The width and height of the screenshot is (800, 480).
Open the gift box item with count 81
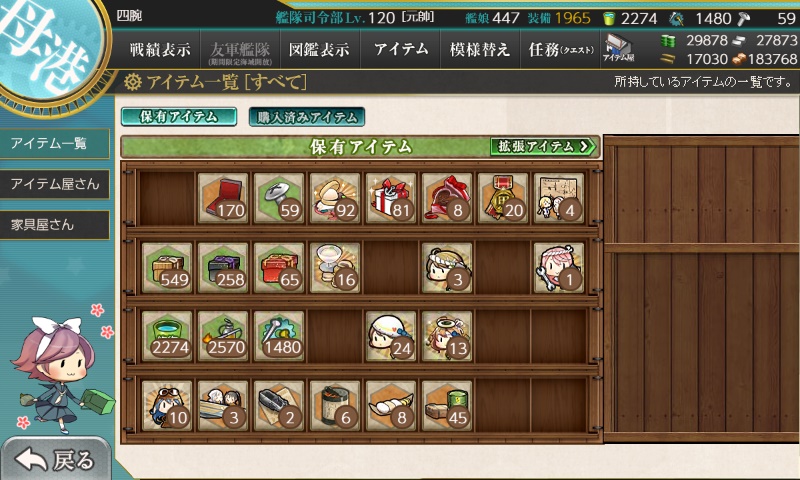pyautogui.click(x=391, y=198)
